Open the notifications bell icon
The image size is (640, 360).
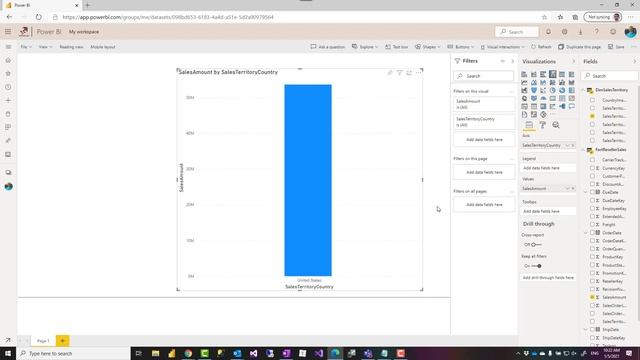(548, 32)
